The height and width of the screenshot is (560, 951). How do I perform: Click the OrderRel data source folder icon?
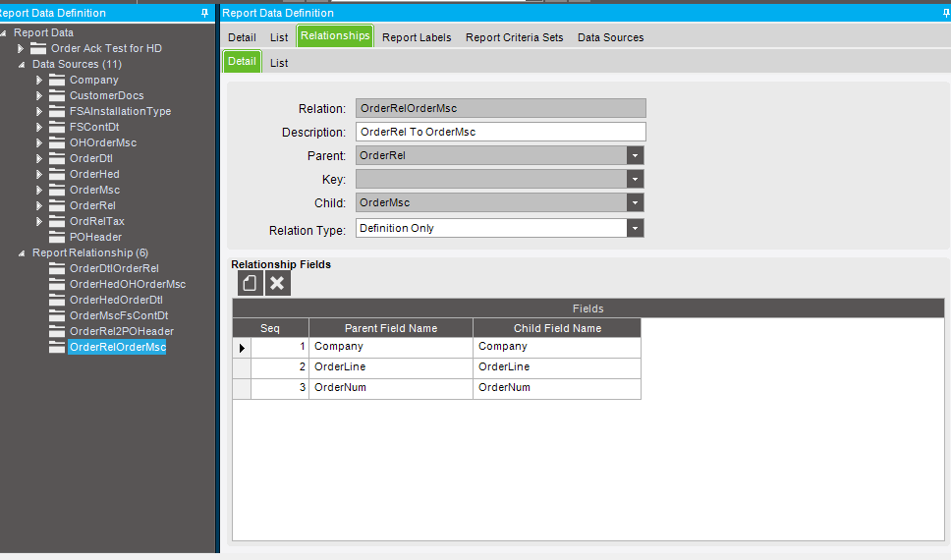(x=57, y=206)
